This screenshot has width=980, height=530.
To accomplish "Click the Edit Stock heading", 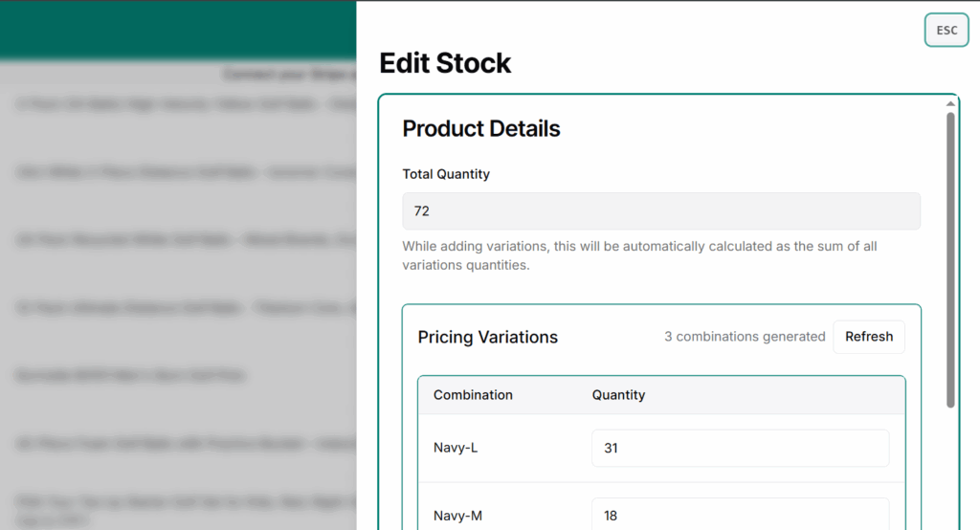I will pyautogui.click(x=445, y=63).
